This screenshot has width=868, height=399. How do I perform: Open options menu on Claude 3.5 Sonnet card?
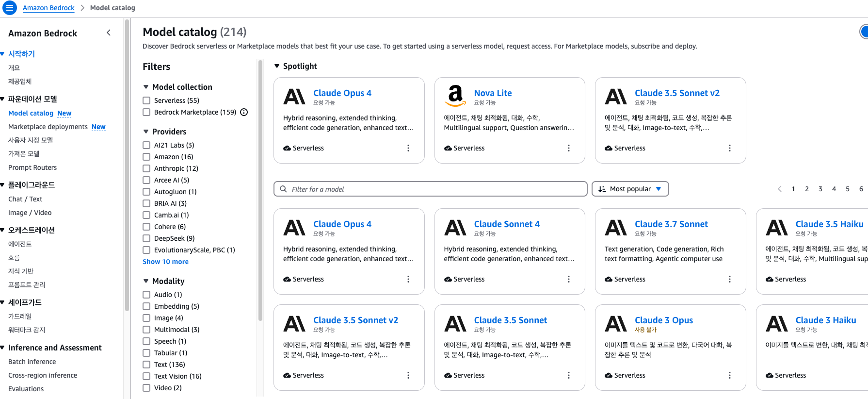[x=569, y=375]
